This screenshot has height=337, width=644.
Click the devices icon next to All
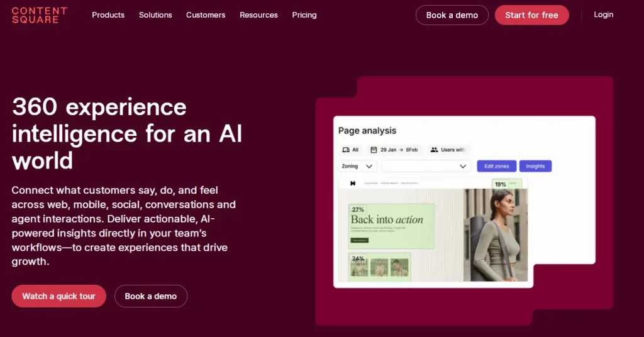(x=346, y=150)
